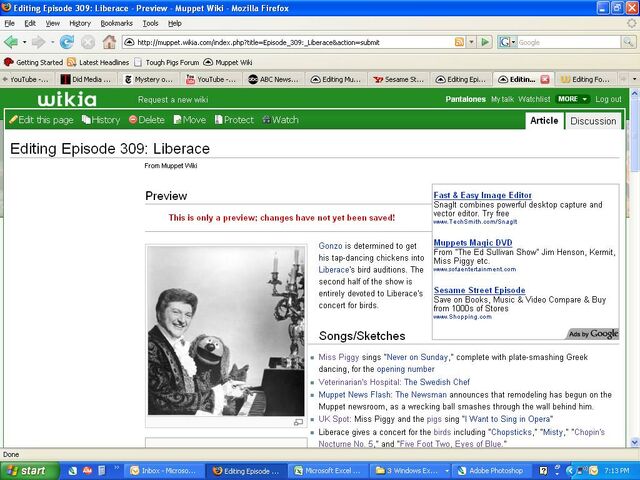The height and width of the screenshot is (480, 640).
Task: Click the Move page icon
Action: coord(178,120)
